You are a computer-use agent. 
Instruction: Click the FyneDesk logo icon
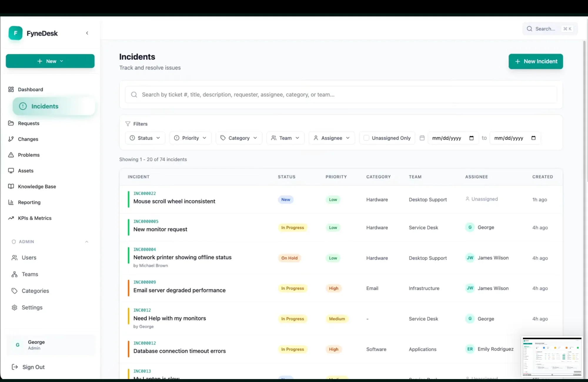(x=15, y=33)
